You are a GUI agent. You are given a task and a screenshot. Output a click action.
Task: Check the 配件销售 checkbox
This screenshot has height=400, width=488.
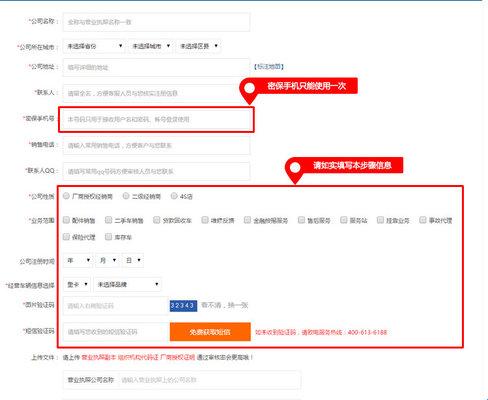point(66,220)
